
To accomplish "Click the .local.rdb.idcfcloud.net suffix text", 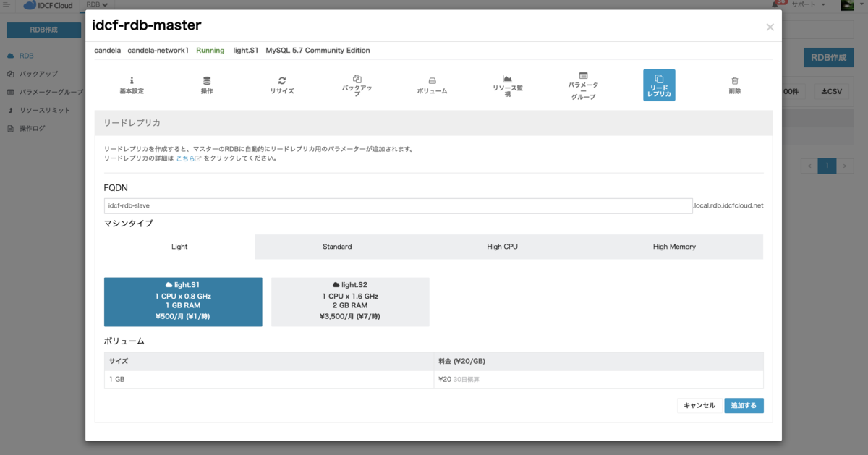I will click(728, 205).
